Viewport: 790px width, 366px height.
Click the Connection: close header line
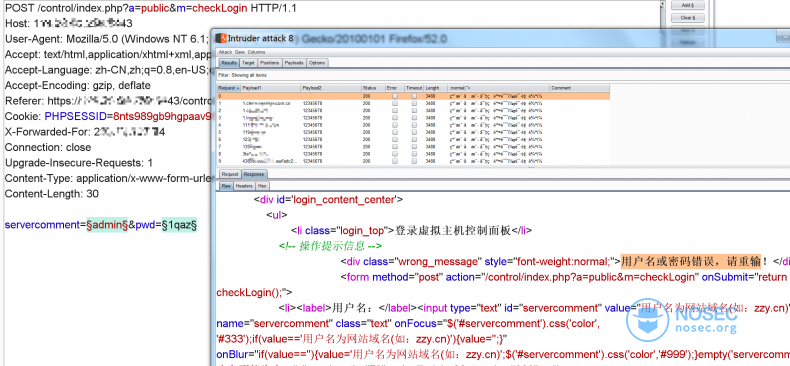pyautogui.click(x=48, y=148)
